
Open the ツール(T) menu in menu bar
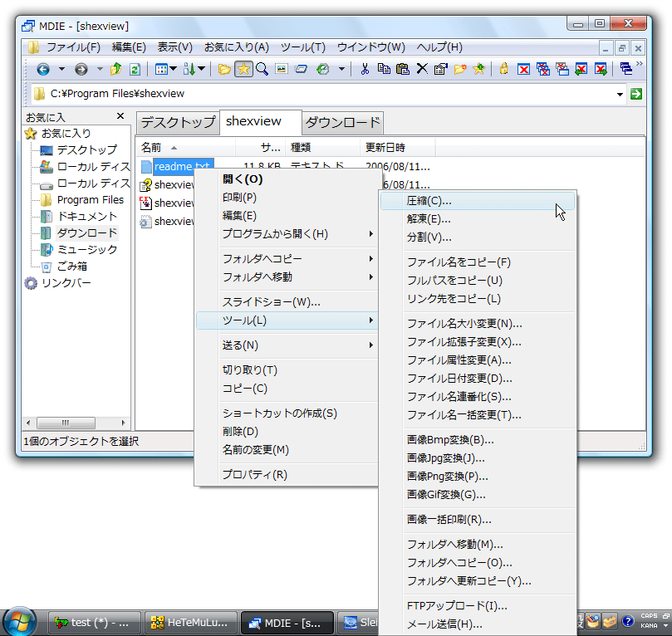point(302,47)
